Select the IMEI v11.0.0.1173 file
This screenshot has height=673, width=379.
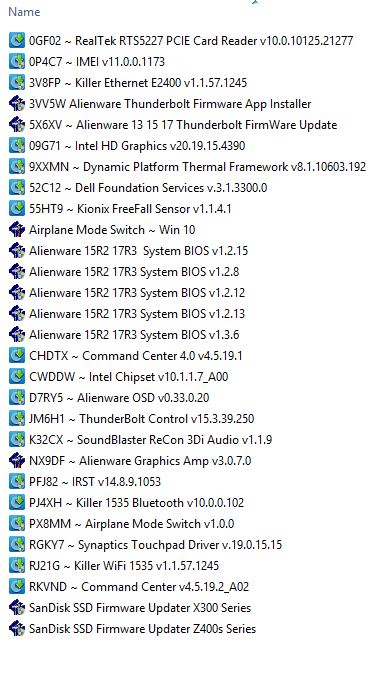[97, 62]
